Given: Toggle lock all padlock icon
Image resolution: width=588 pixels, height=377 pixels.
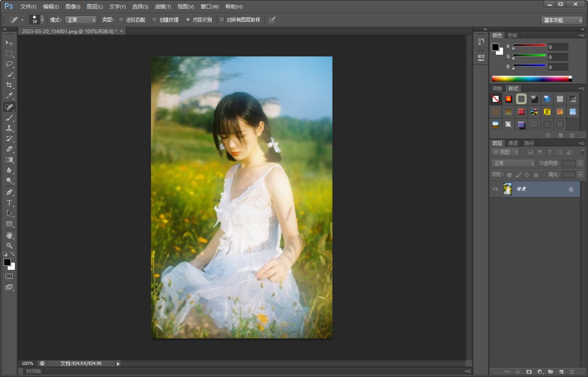Looking at the screenshot, I should point(536,175).
